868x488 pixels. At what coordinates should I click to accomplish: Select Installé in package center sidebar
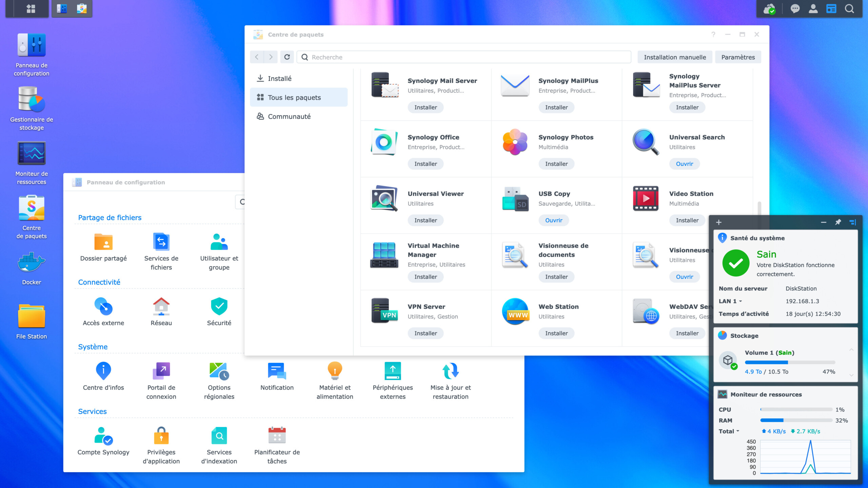point(299,78)
